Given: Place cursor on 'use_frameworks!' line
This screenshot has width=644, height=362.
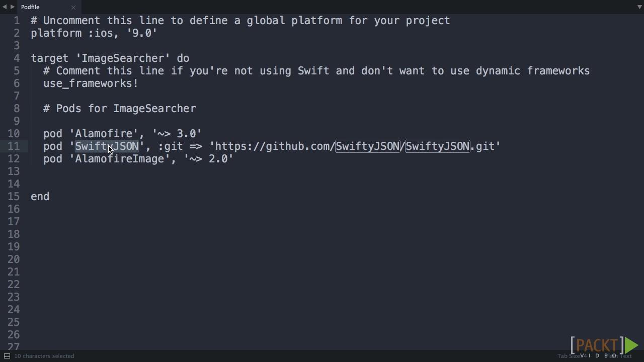Looking at the screenshot, I should tap(91, 83).
